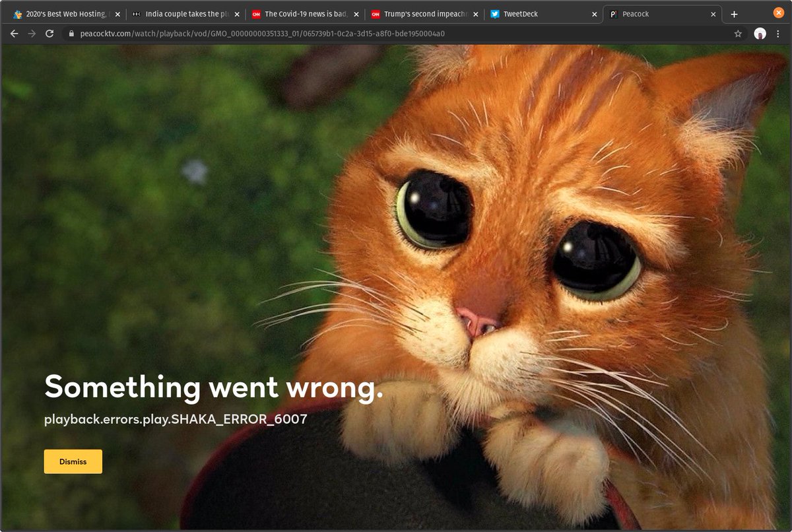Click the forward navigation arrow
Viewport: 792px width, 532px height.
[x=31, y=34]
